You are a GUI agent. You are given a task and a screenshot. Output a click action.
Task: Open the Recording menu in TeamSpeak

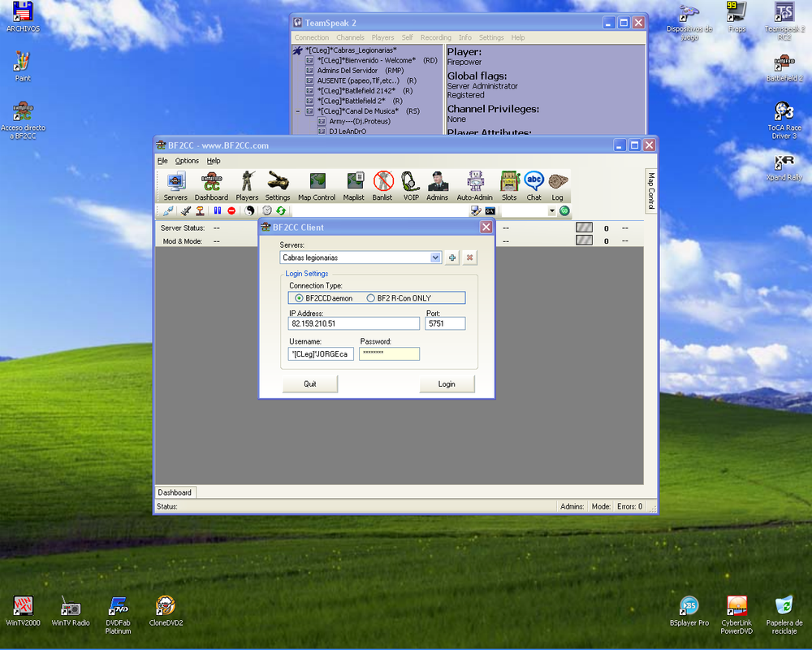pos(435,38)
